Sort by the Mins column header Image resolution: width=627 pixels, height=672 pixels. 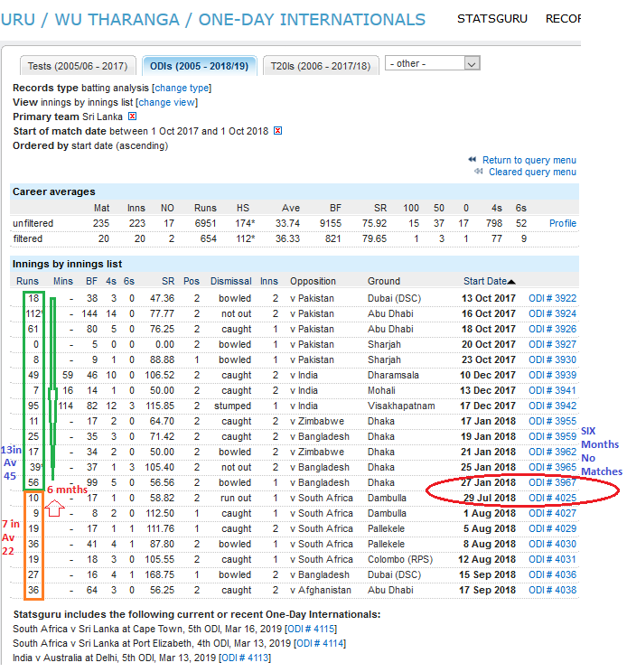63,282
